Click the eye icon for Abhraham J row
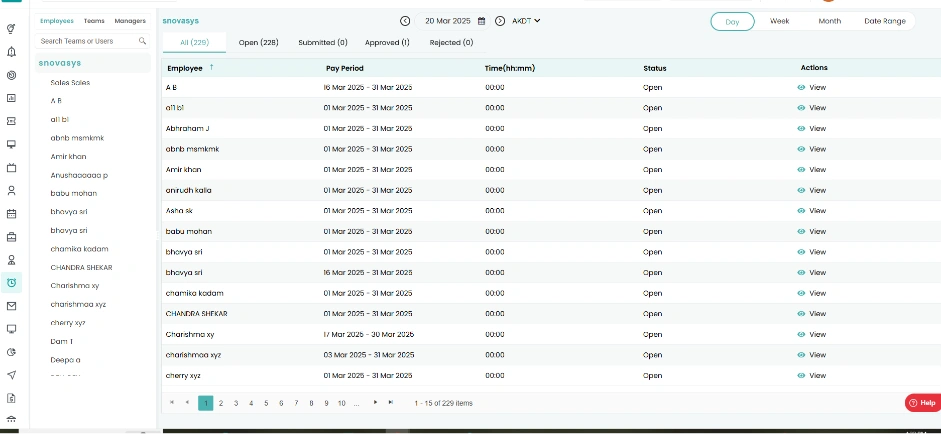Image resolution: width=942 pixels, height=448 pixels. pos(801,129)
